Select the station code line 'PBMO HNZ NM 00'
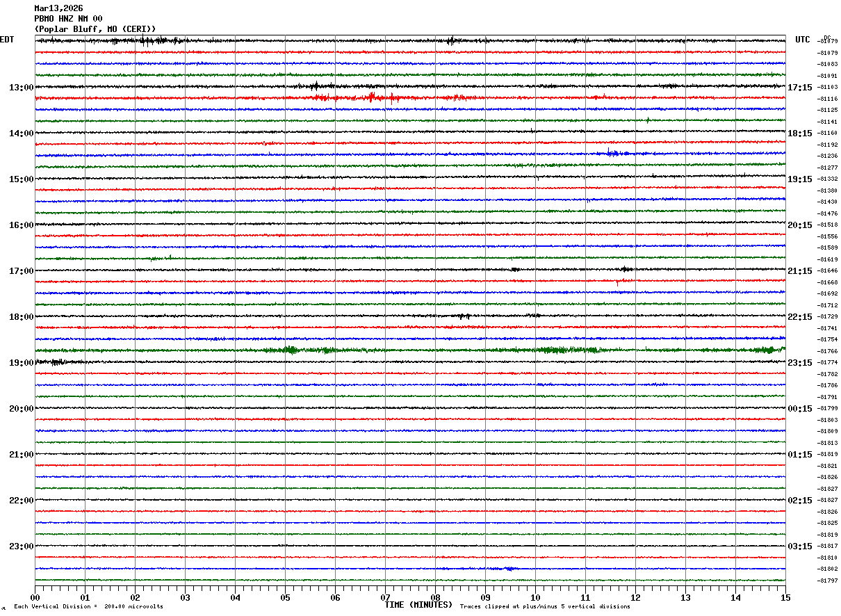This screenshot has height=616, width=841. [x=68, y=19]
